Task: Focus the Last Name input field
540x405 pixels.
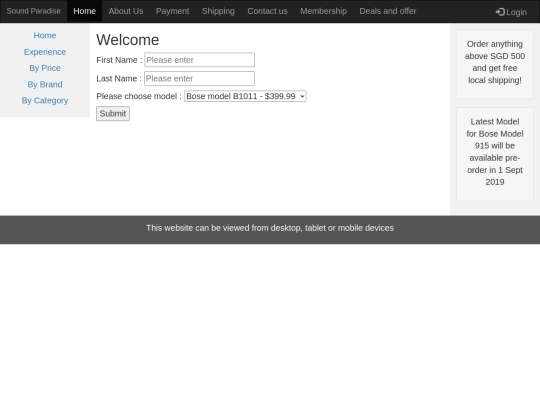Action: tap(199, 79)
